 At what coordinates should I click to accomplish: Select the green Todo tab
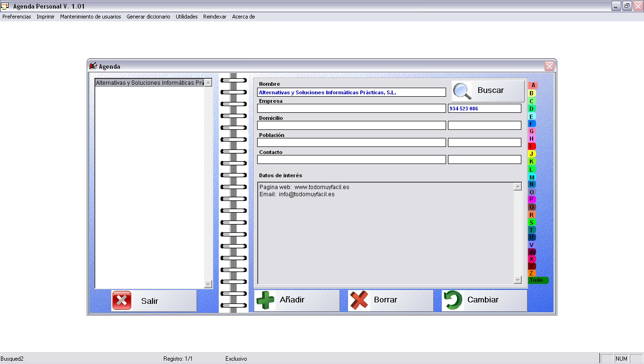click(x=538, y=280)
